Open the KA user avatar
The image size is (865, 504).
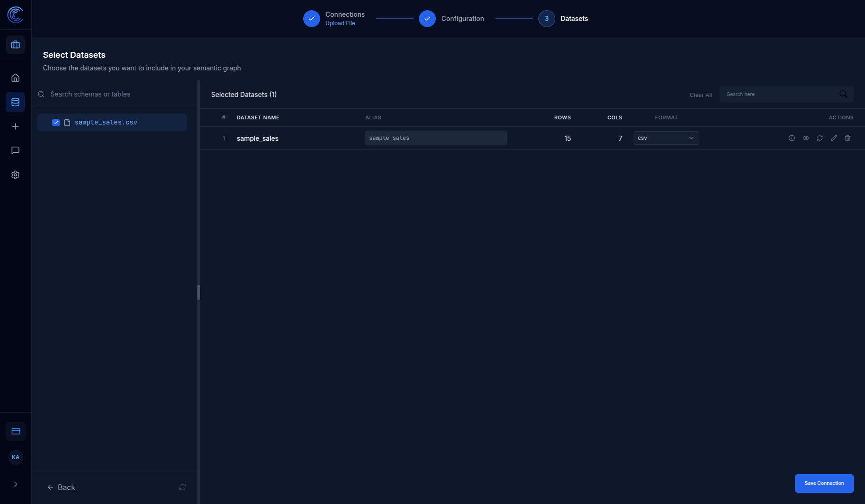pyautogui.click(x=15, y=457)
